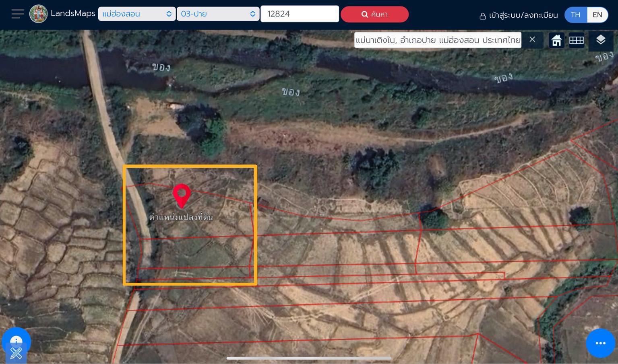Click the home icon on the map toolbar

point(556,40)
